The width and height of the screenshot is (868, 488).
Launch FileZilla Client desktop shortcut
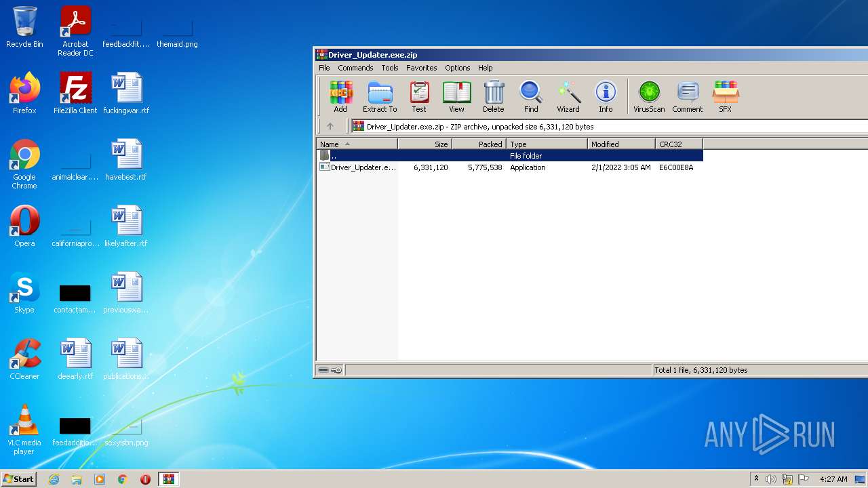75,93
